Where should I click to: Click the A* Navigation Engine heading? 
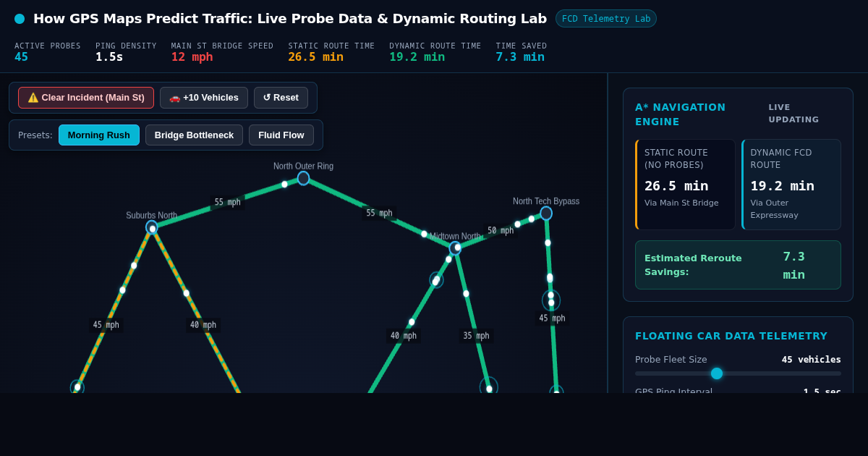pyautogui.click(x=680, y=114)
